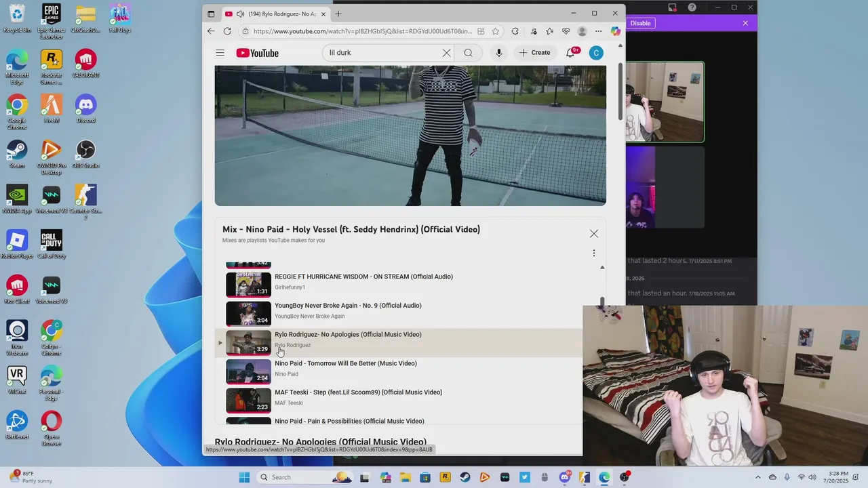
Task: Click the No. 9 thumbnail showing 3:04
Action: tap(248, 314)
